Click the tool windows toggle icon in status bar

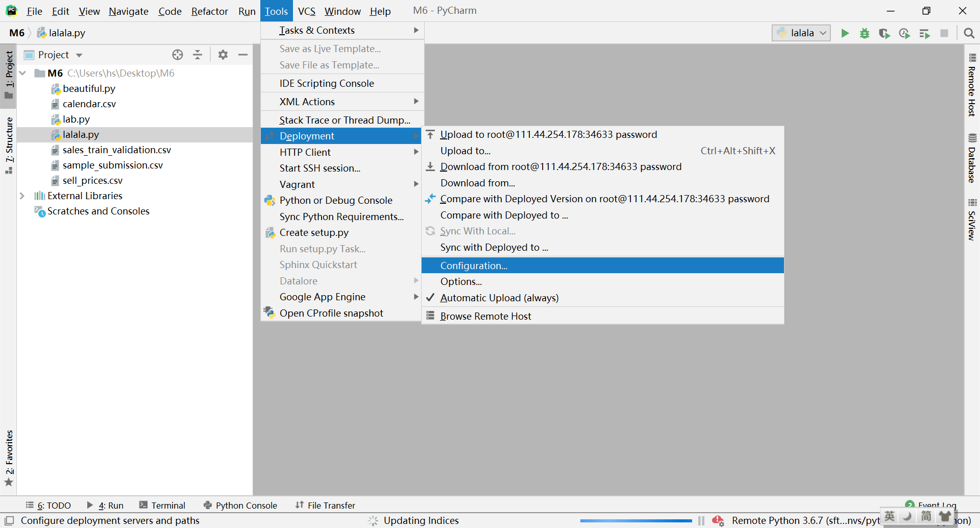(9, 520)
